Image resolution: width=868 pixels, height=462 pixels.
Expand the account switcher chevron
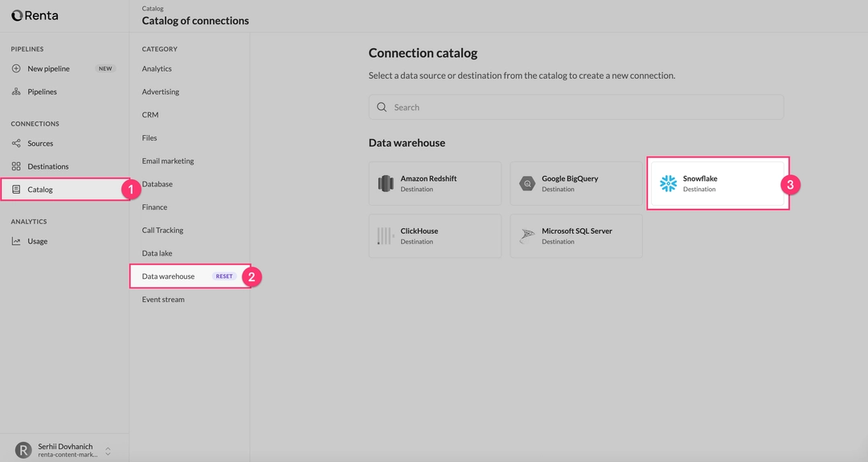click(x=108, y=450)
